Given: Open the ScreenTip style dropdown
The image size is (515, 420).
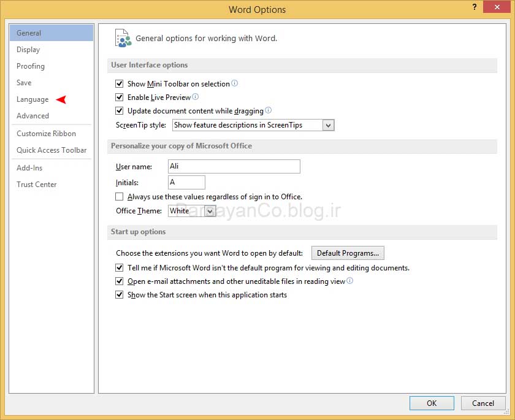Looking at the screenshot, I should [328, 125].
